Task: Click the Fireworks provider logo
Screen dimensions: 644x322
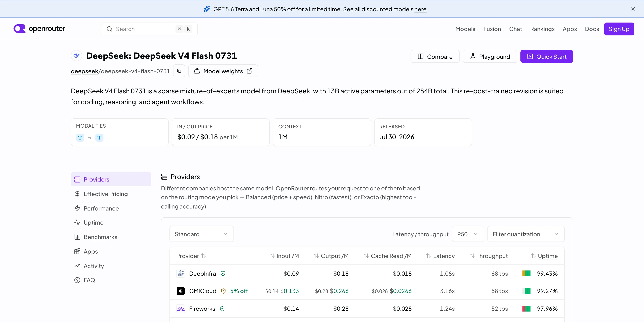Action: [181, 309]
